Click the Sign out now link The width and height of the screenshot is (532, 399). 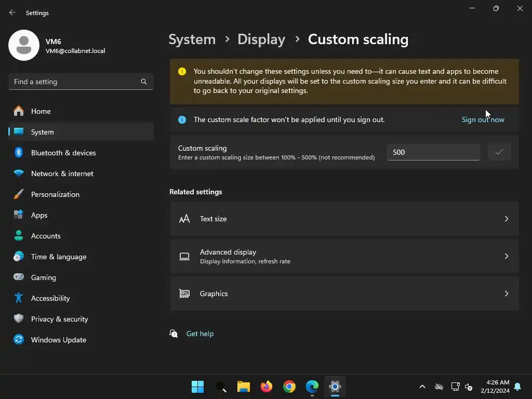(483, 119)
